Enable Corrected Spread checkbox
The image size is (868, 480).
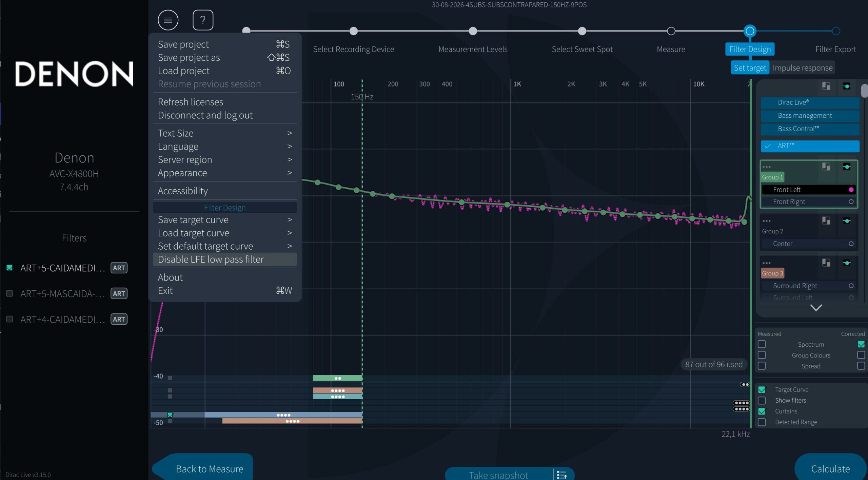pos(861,366)
